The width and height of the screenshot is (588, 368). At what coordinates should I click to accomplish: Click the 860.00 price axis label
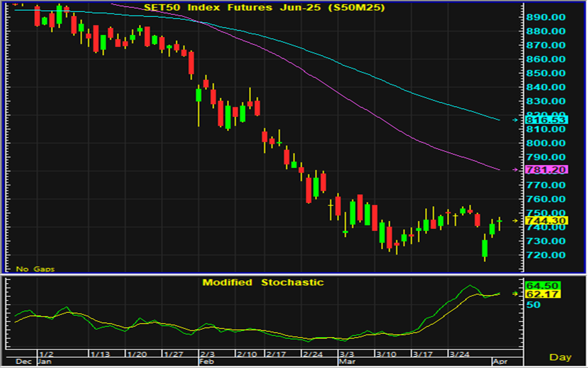click(x=546, y=59)
